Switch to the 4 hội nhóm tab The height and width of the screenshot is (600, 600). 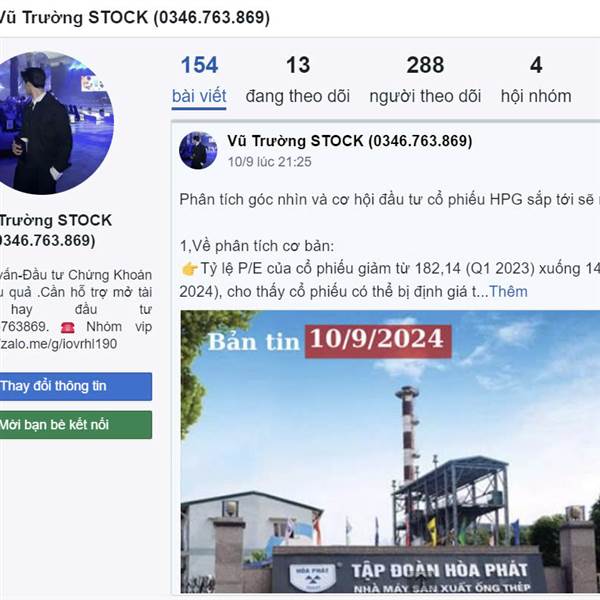[x=536, y=80]
